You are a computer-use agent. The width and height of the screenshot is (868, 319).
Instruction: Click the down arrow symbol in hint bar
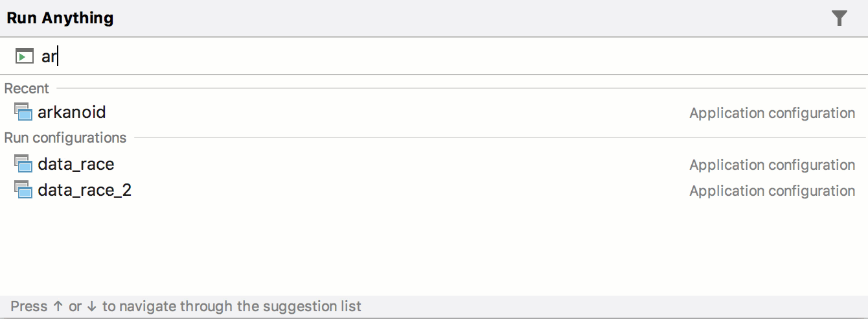click(x=91, y=307)
